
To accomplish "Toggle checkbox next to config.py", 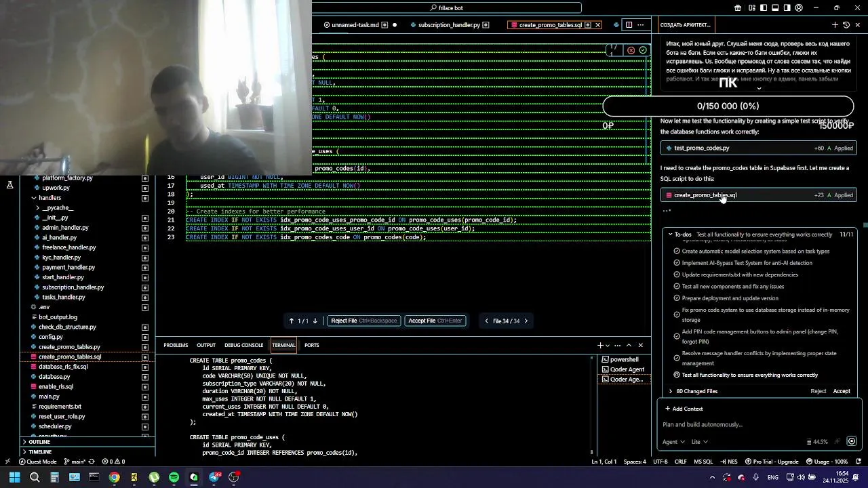I will (145, 337).
